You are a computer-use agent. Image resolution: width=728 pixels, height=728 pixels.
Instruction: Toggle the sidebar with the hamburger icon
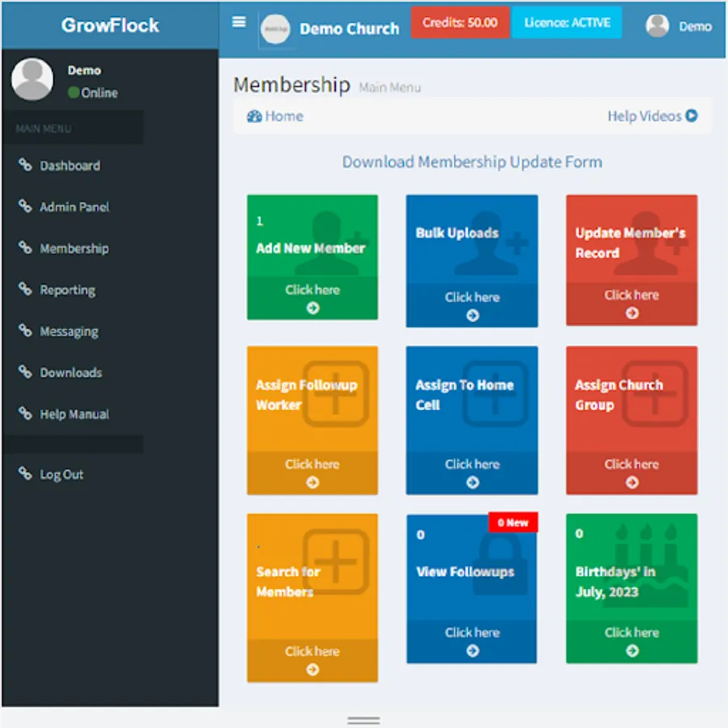click(x=239, y=22)
